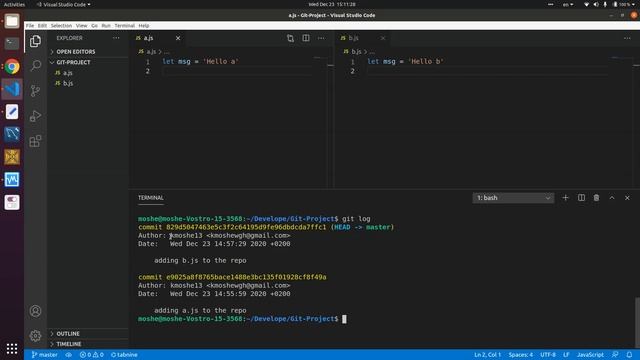Close the b.js editor tab

click(x=383, y=38)
